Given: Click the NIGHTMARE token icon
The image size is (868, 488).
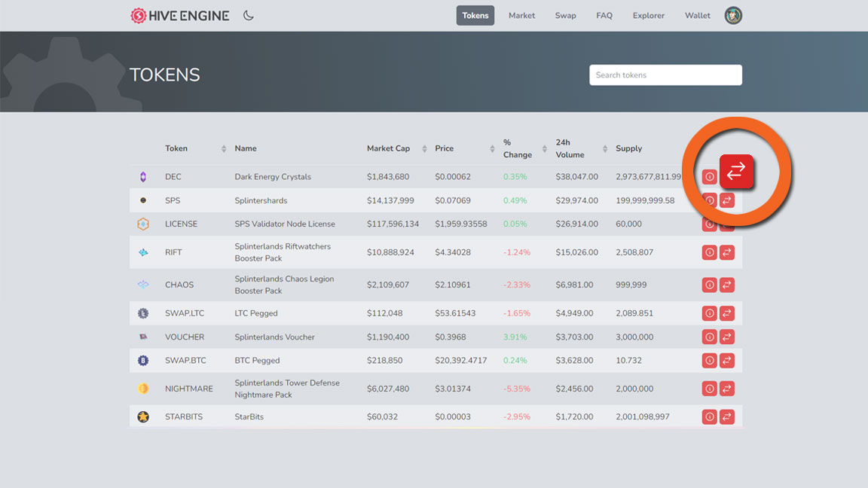Looking at the screenshot, I should (143, 389).
